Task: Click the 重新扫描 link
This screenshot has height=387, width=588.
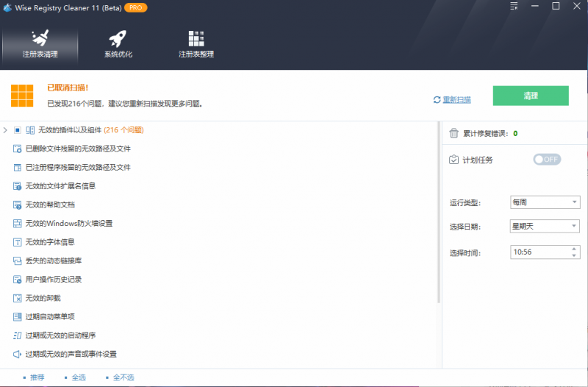Action: tap(456, 100)
